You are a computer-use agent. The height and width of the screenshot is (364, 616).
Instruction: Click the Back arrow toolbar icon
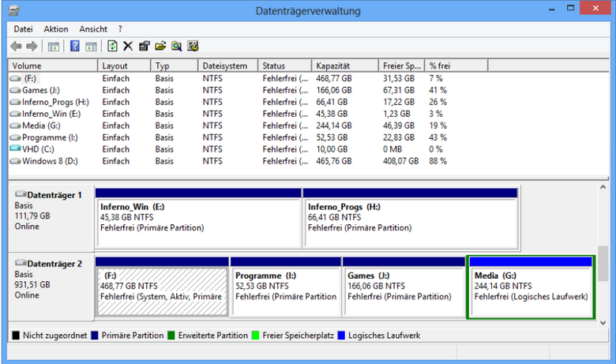pyautogui.click(x=16, y=47)
